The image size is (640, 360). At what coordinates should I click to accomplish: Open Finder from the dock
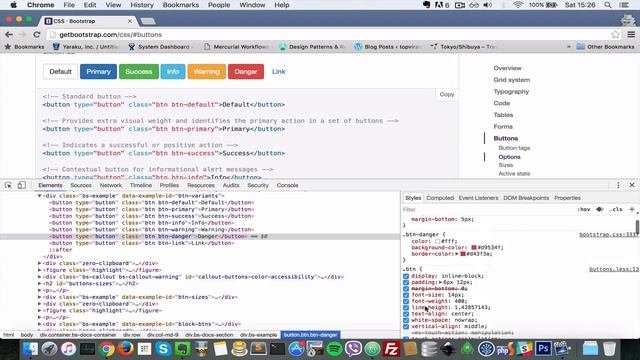(30, 349)
